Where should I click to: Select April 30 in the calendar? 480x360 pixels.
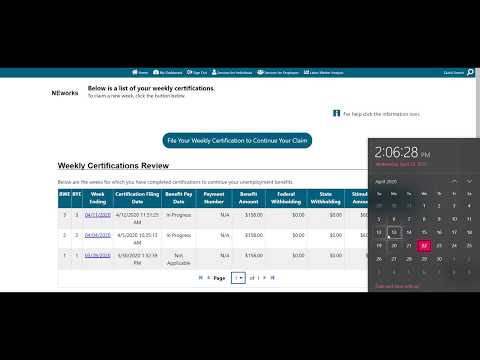pos(439,259)
